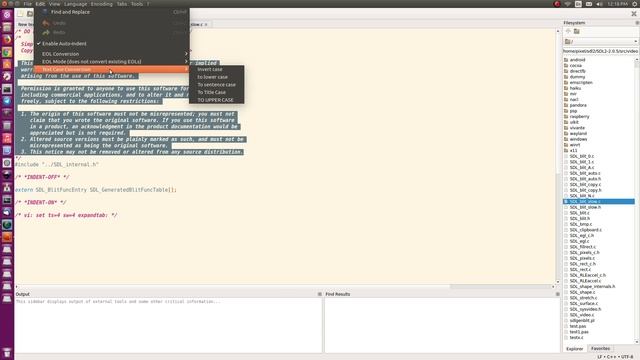Open Telegram from the Ubuntu dock
Image resolution: width=640 pixels, height=360 pixels.
click(7, 101)
